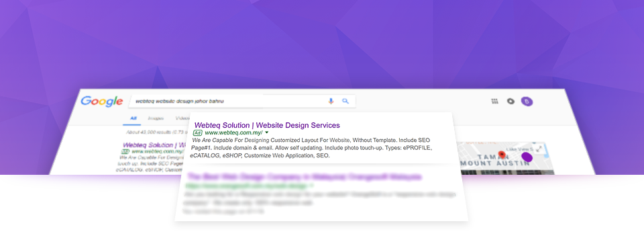Click the red map pin marker
Viewport: 644px width, 242px height.
[501, 155]
